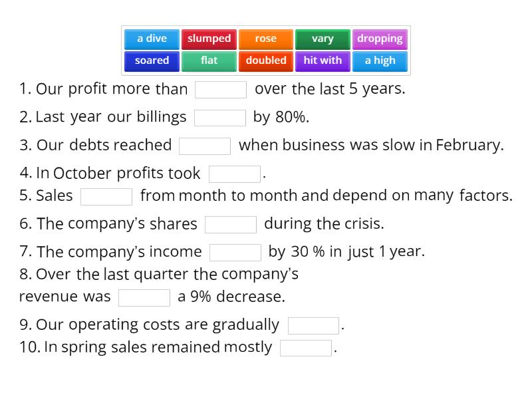Click the blank in the spring sales sentence
Screen dimensions: 532x399
306,346
